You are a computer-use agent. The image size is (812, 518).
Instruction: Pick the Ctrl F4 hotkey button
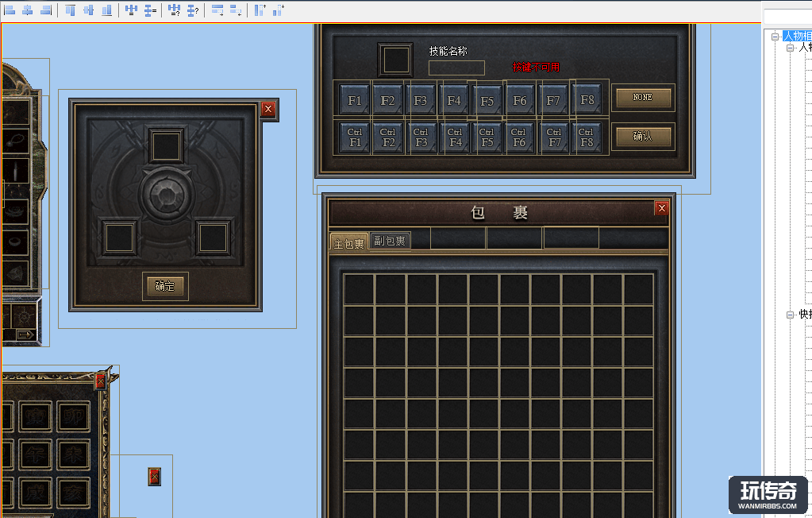click(455, 137)
